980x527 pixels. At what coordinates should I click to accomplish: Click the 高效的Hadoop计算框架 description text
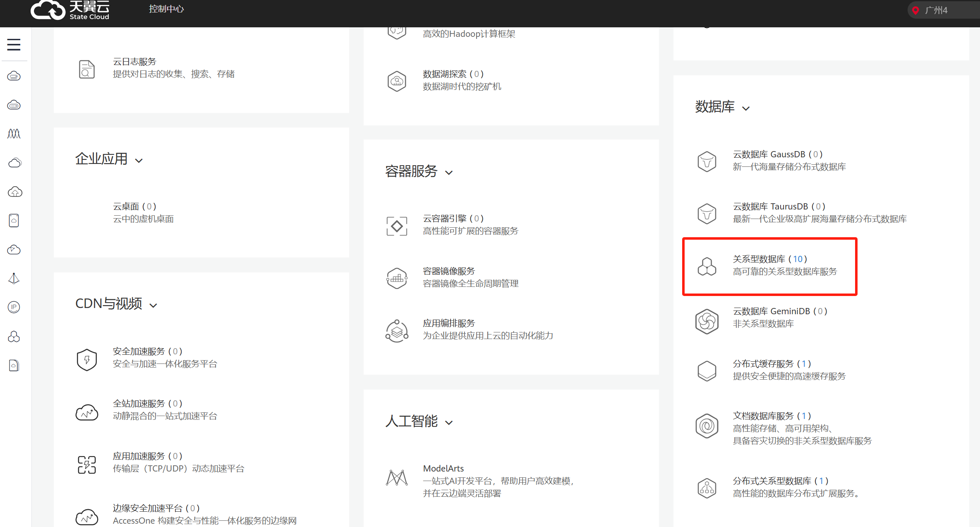tap(469, 34)
